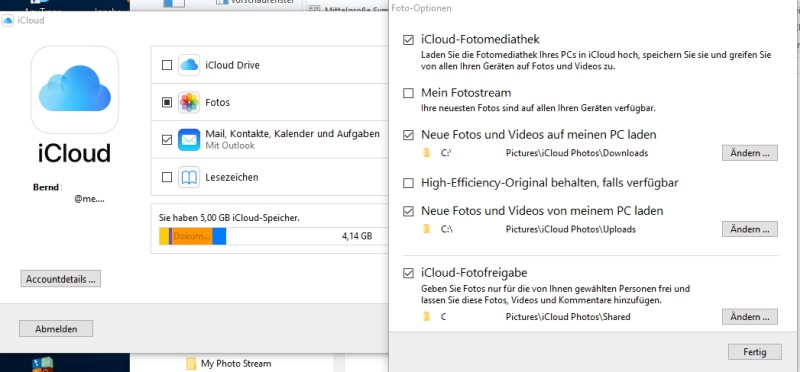Click the Uploads path folder icon
The height and width of the screenshot is (372, 800).
click(x=427, y=229)
